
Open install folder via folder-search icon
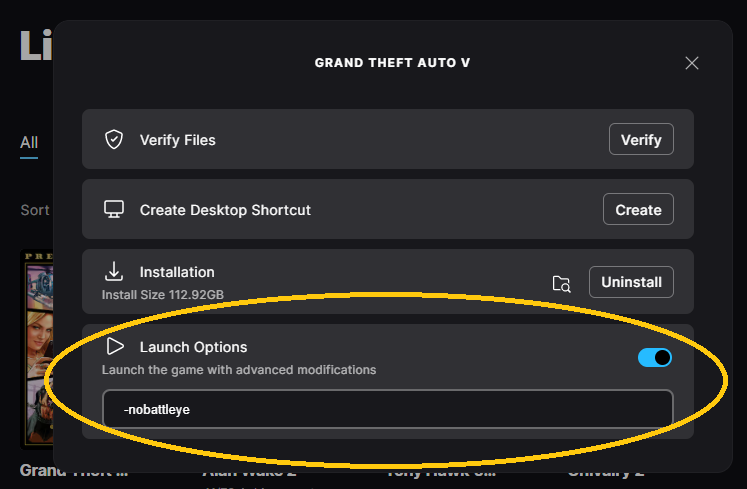coord(562,284)
